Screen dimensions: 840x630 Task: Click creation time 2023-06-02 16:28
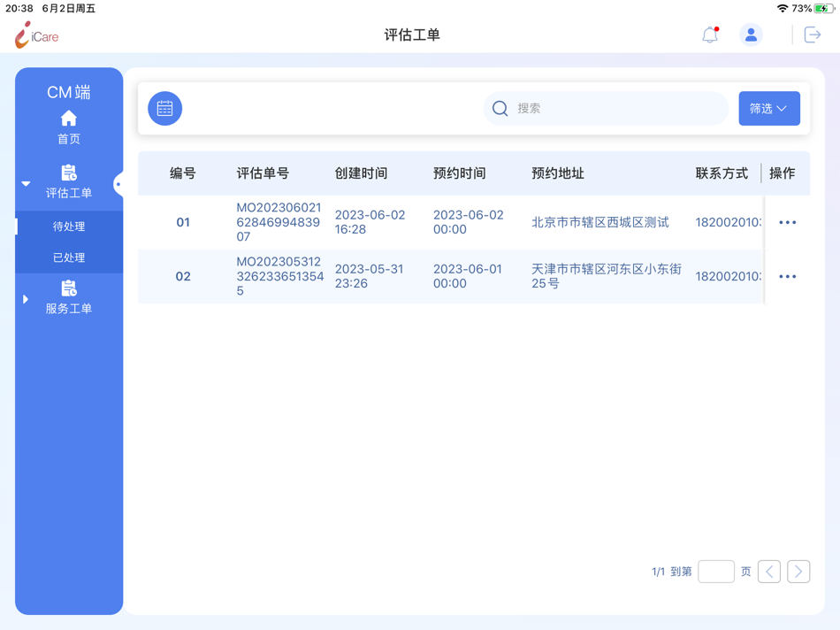pyautogui.click(x=370, y=222)
